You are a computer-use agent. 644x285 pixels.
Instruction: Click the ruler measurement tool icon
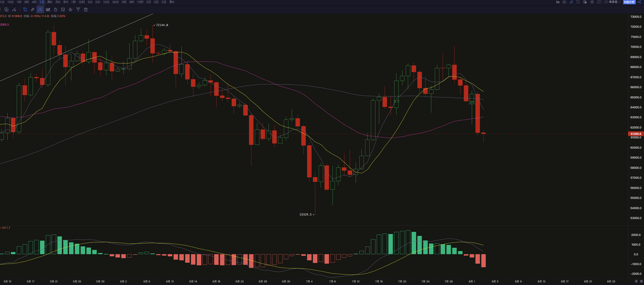32,9
